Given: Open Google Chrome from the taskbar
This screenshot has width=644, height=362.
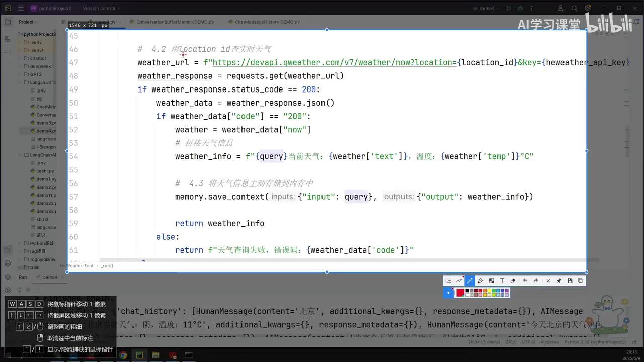Looking at the screenshot, I should [x=122, y=355].
